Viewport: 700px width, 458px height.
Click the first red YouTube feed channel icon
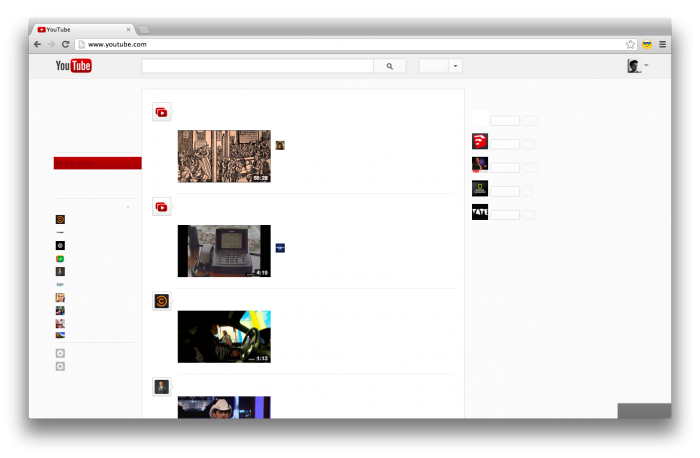pos(162,112)
